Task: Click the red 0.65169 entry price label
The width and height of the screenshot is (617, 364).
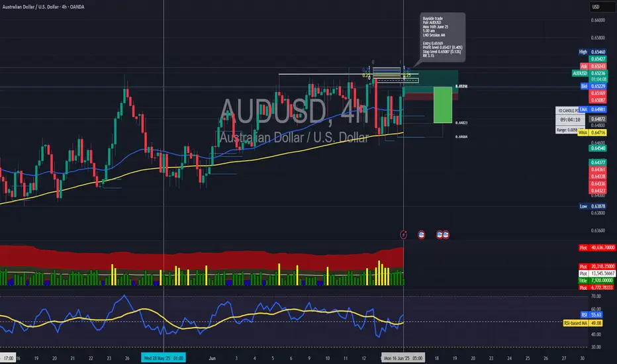Action: (x=598, y=93)
